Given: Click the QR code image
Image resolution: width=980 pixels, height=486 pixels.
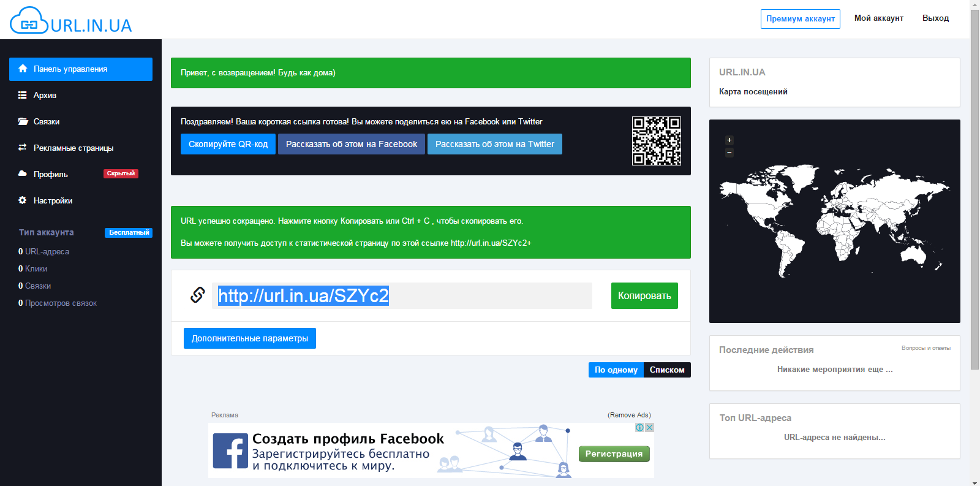Looking at the screenshot, I should 656,141.
